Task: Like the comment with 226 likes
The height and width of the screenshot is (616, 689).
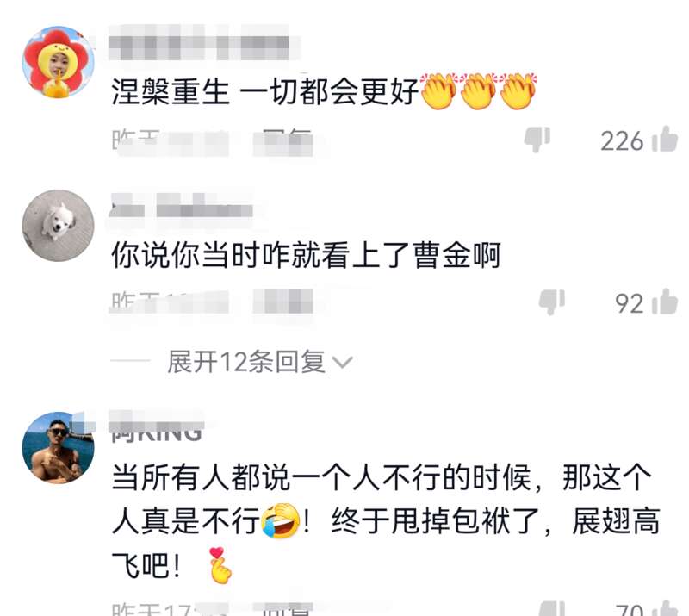Action: (664, 139)
